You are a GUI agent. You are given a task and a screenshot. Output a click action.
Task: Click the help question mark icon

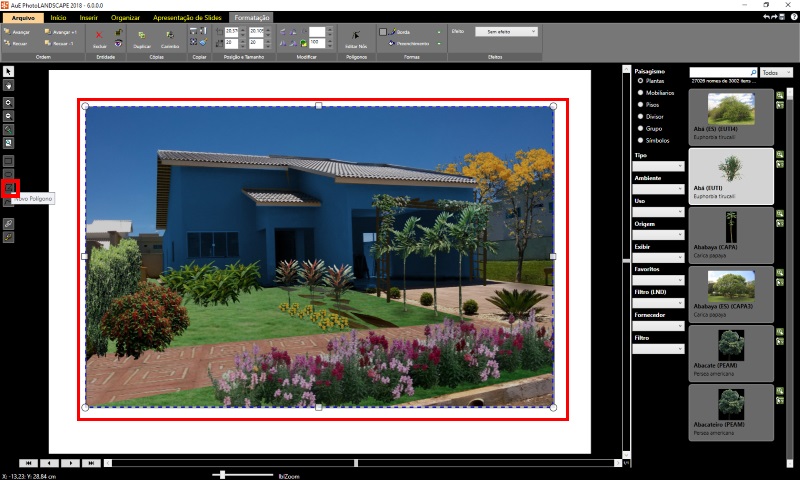[x=794, y=17]
